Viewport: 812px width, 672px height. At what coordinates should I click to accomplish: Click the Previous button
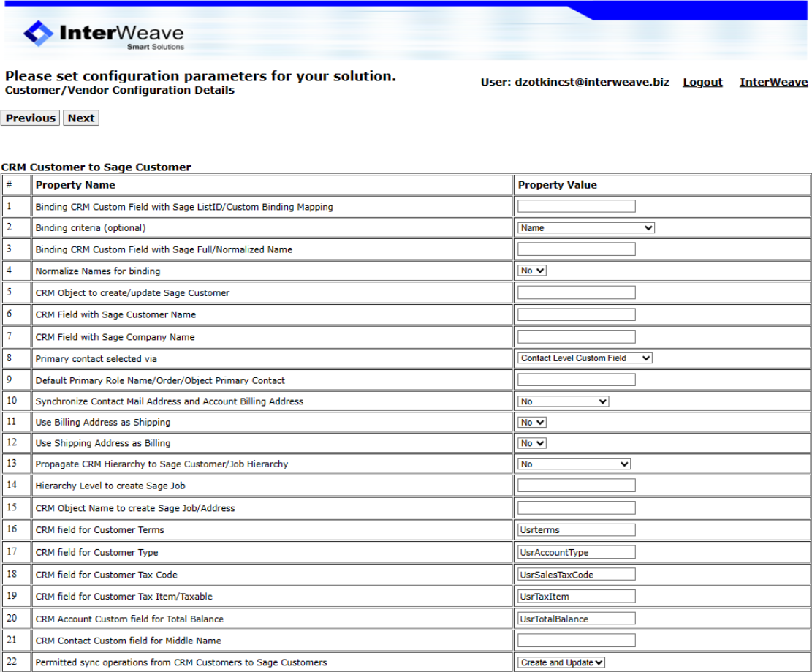pyautogui.click(x=30, y=118)
